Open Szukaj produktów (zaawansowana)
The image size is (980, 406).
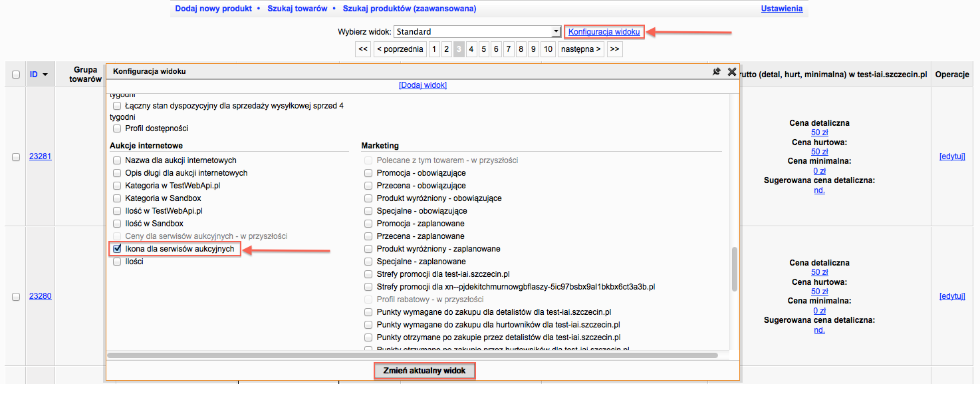point(409,9)
